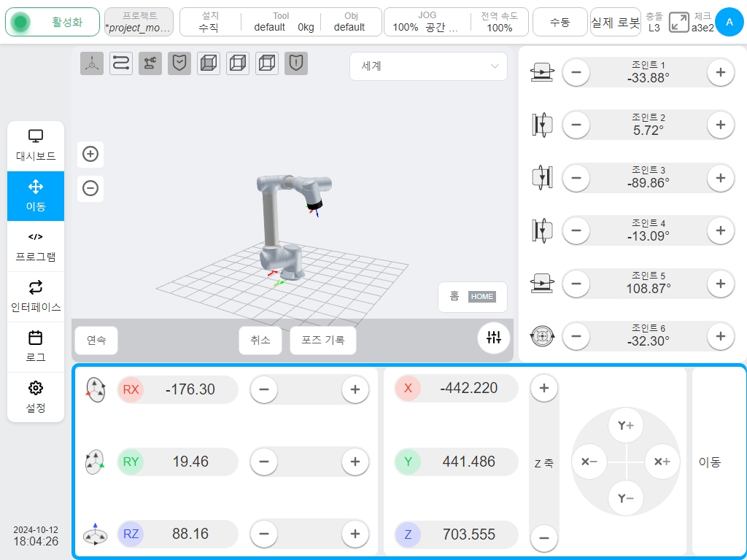Viewport: 747px width, 560px height.
Task: Open the JOG 100% speed settings
Action: pyautogui.click(x=427, y=22)
